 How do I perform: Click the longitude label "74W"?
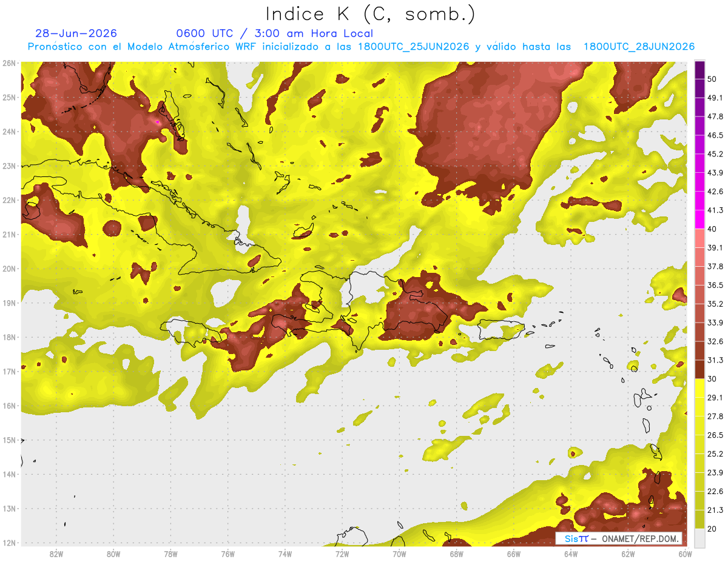click(285, 554)
